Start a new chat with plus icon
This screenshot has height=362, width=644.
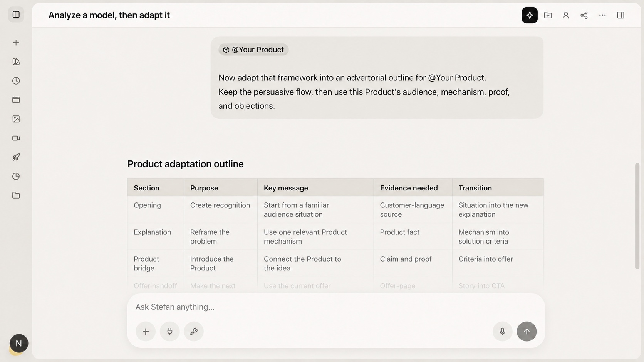(x=16, y=43)
